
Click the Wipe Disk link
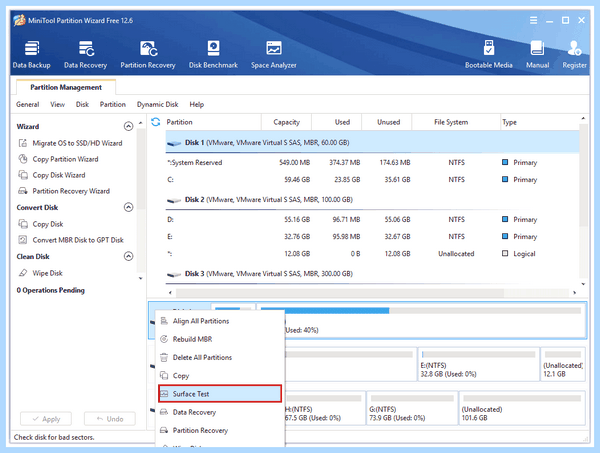click(x=47, y=273)
